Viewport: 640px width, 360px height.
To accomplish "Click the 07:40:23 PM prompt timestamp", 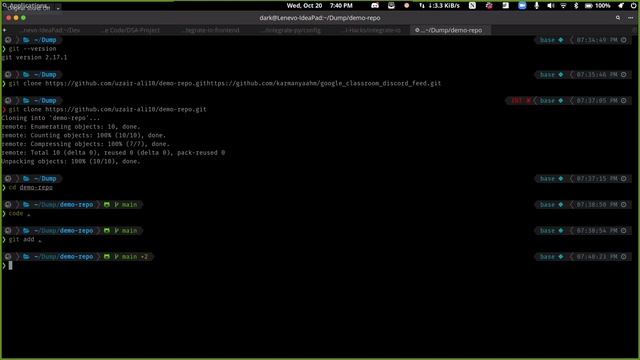I will 597,257.
